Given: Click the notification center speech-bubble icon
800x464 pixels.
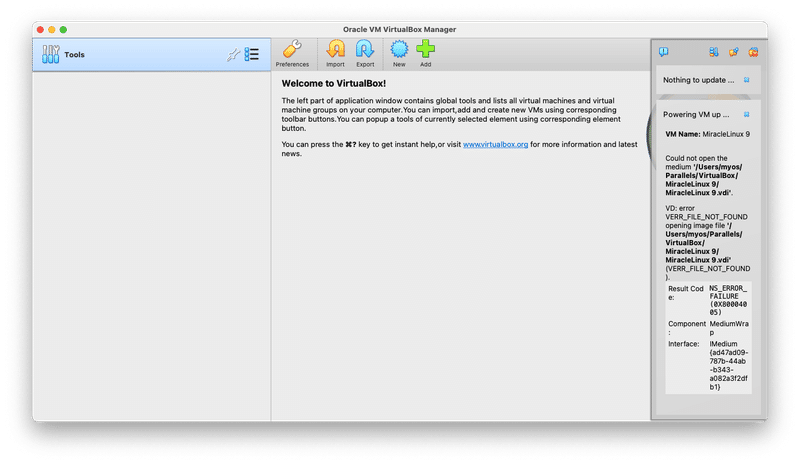Looking at the screenshot, I should point(663,52).
